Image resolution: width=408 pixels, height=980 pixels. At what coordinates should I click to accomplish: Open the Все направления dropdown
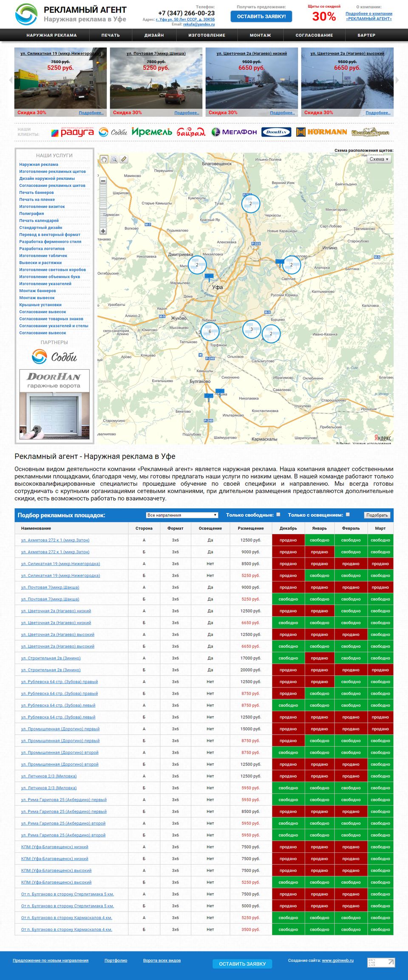point(182,515)
